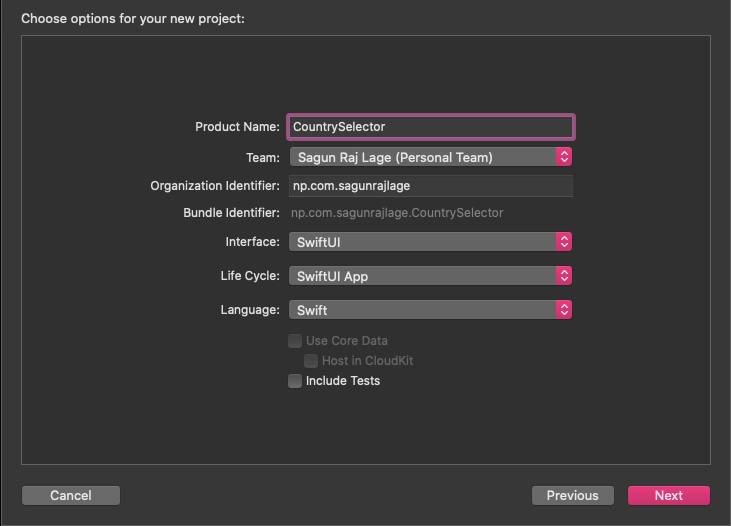Click the chevron arrows on the Language popup
This screenshot has height=526, width=731.
point(564,310)
